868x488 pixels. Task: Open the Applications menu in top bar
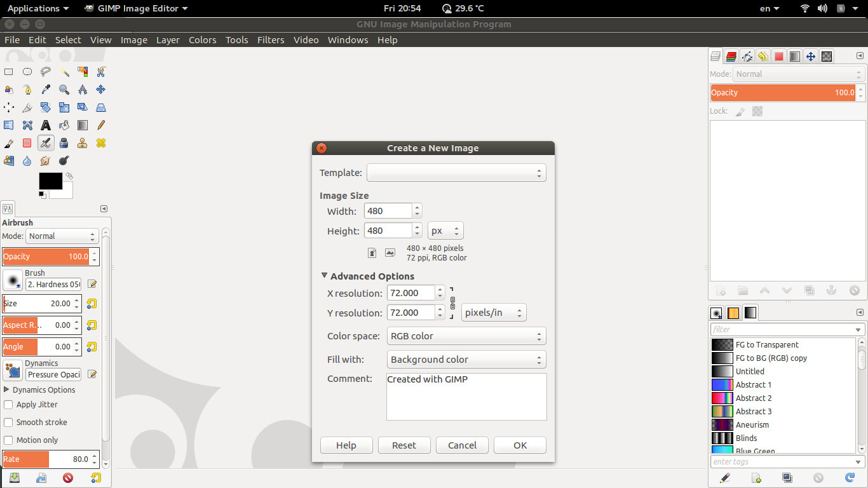(37, 8)
